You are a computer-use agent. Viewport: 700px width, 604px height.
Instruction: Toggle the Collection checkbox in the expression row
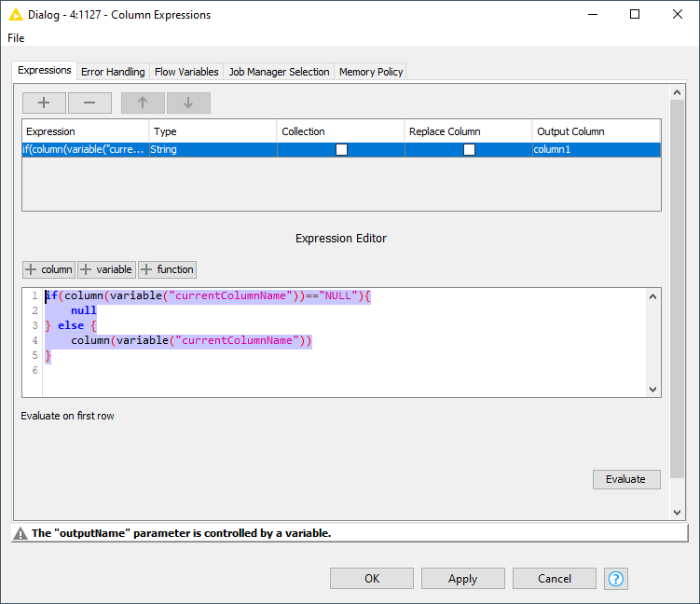point(341,149)
